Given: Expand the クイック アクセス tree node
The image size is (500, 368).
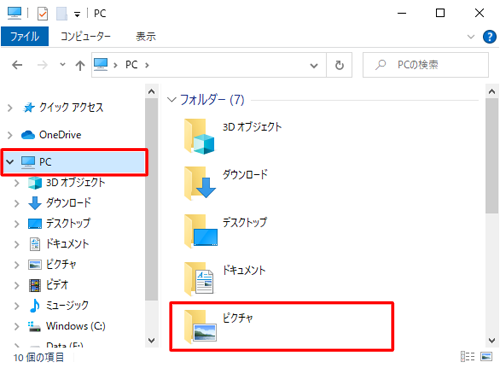Looking at the screenshot, I should tap(10, 108).
